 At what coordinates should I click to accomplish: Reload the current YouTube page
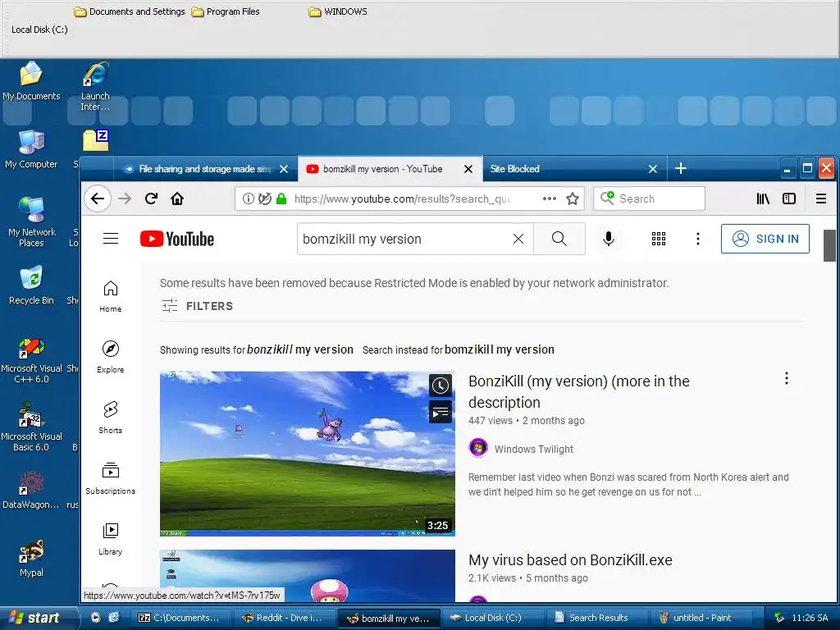pos(151,199)
